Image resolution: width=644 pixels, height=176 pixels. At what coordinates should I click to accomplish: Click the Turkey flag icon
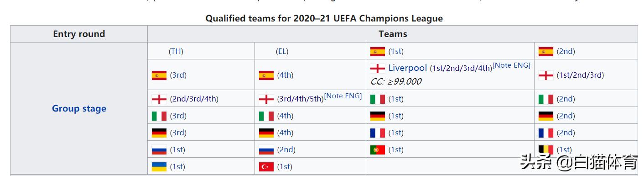(x=266, y=166)
